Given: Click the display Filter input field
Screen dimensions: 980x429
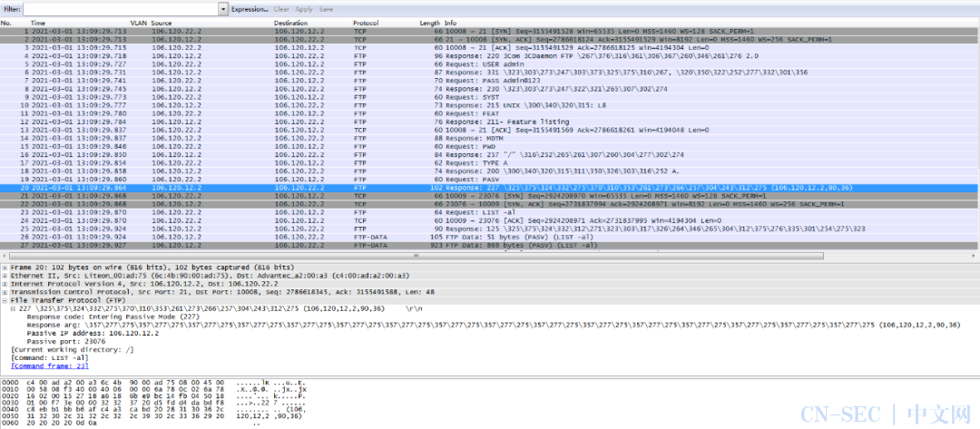Looking at the screenshot, I should tap(121, 9).
